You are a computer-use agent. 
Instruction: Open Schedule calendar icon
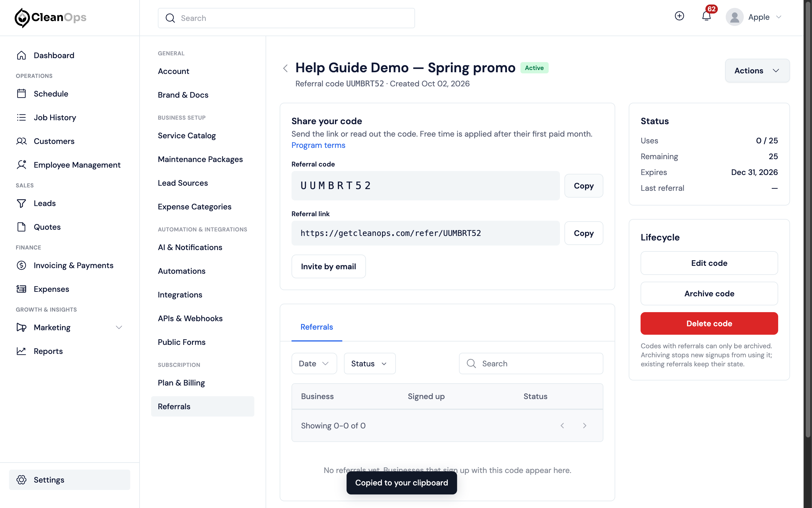[21, 93]
